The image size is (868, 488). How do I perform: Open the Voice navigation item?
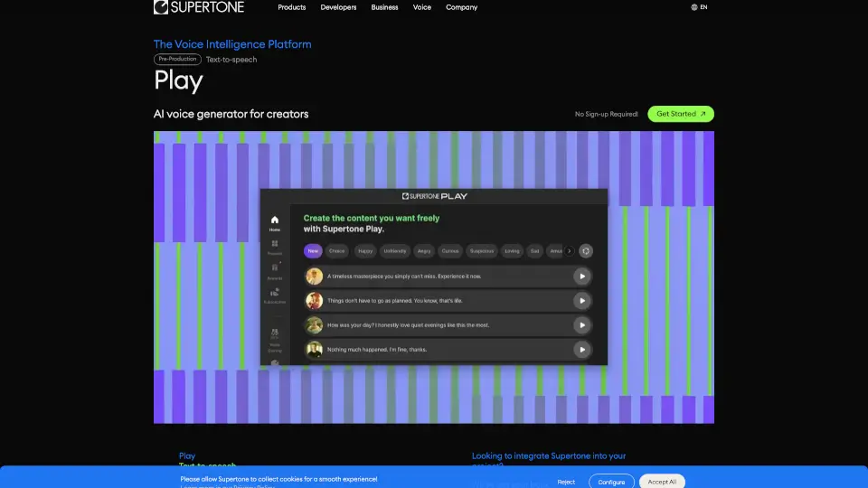pos(422,7)
